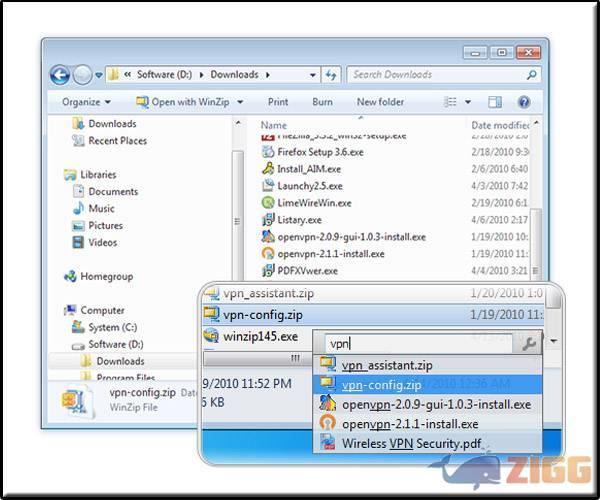Open the change view dropdown arrow
This screenshot has height=500, width=600.
tap(466, 102)
